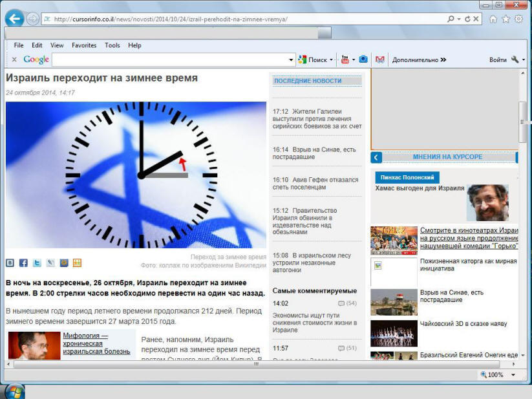Click the left arrow in Мнения на Курсоре
The width and height of the screenshot is (532, 399).
376,157
